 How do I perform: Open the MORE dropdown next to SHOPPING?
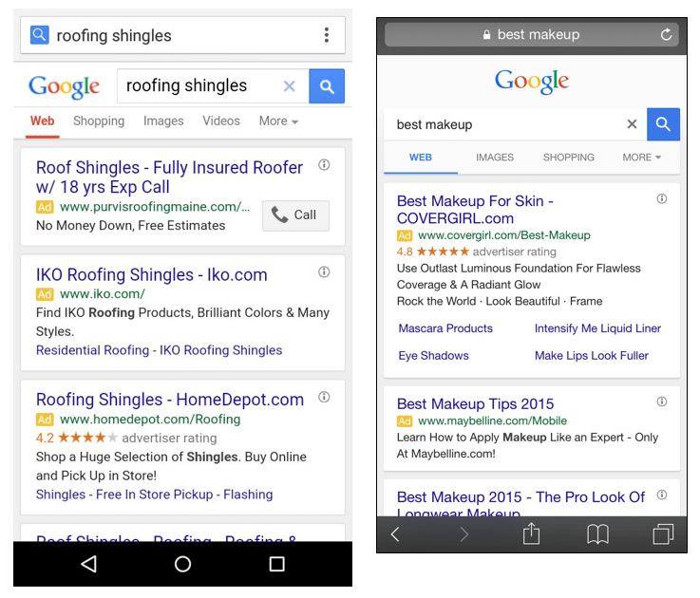642,158
